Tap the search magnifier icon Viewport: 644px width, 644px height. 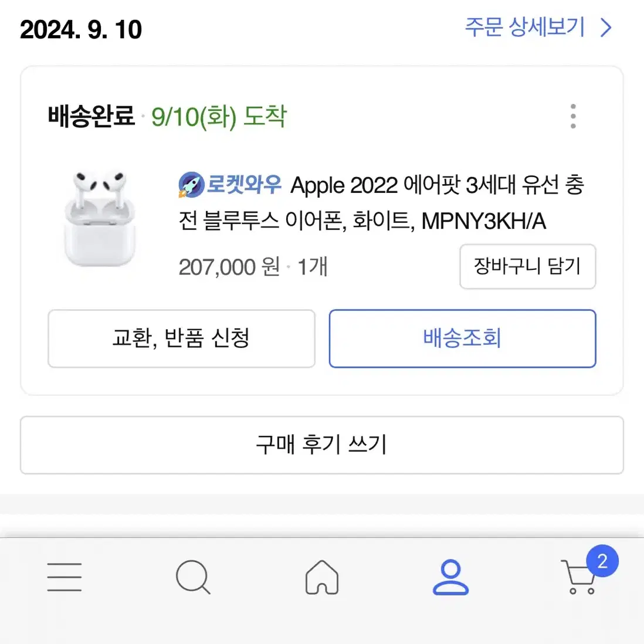(x=193, y=577)
